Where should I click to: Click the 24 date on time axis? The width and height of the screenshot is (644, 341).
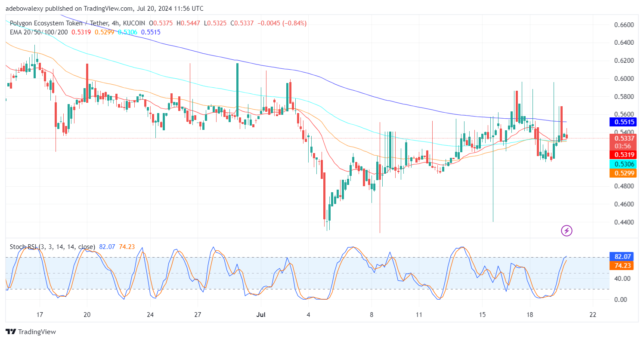point(150,314)
